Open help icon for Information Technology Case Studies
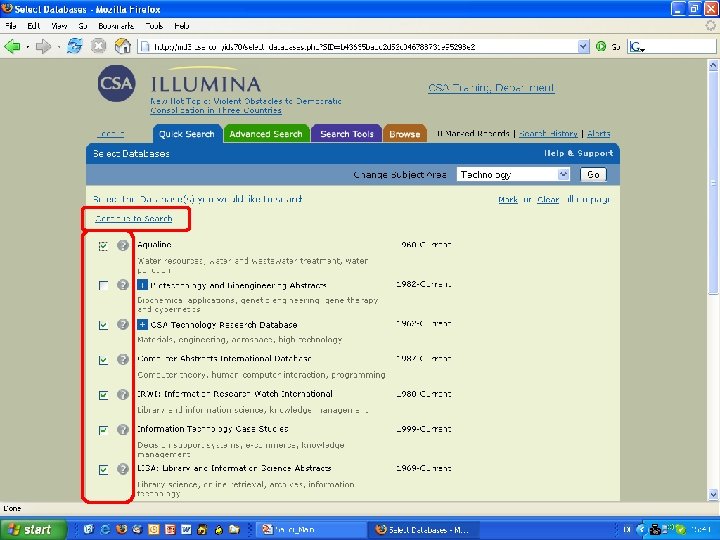Screen dimensions: 720x540 pyautogui.click(x=123, y=429)
